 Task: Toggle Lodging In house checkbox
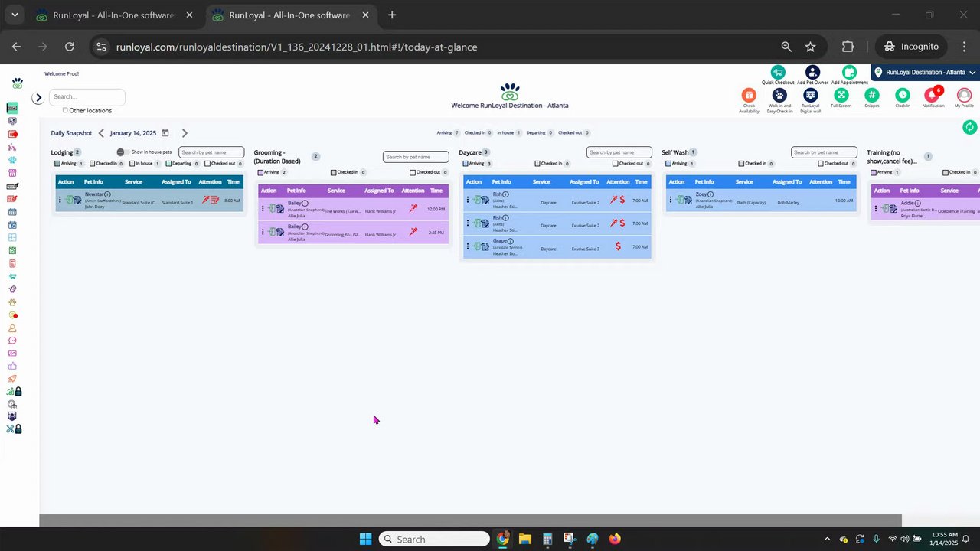[132, 164]
